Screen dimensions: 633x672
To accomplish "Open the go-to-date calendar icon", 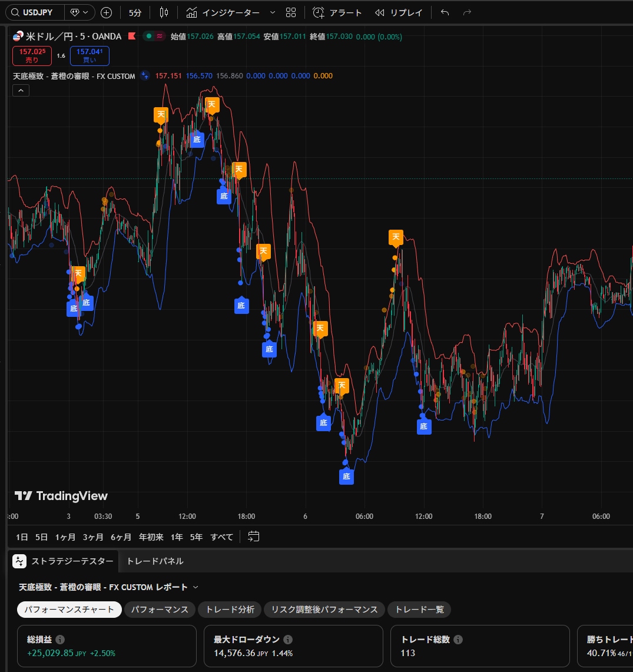I will 254,537.
